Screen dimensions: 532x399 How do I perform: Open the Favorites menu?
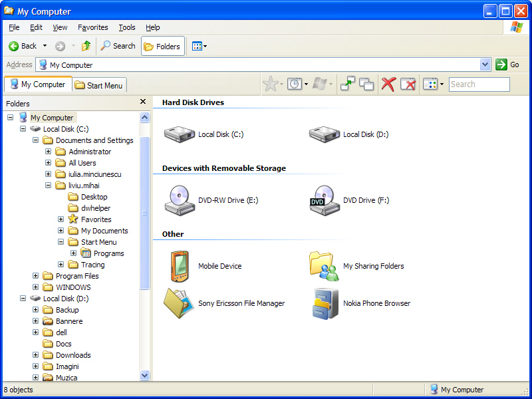coord(92,27)
